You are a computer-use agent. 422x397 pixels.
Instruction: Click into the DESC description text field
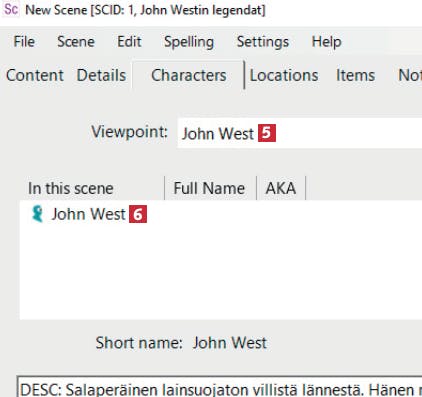click(x=219, y=388)
